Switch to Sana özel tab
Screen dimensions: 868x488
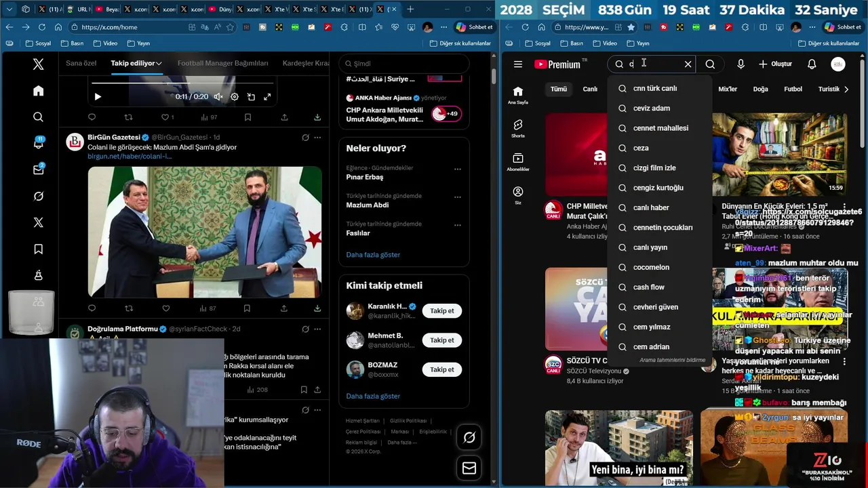(x=81, y=63)
